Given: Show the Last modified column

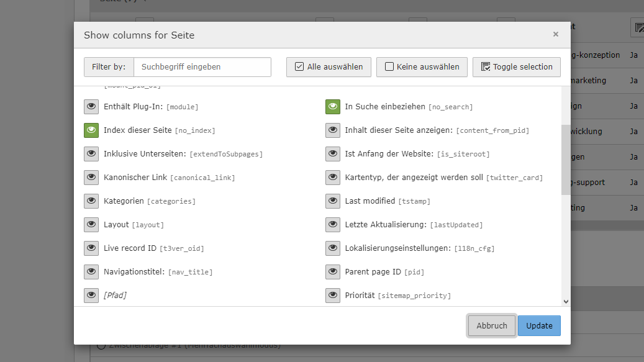Looking at the screenshot, I should (333, 201).
